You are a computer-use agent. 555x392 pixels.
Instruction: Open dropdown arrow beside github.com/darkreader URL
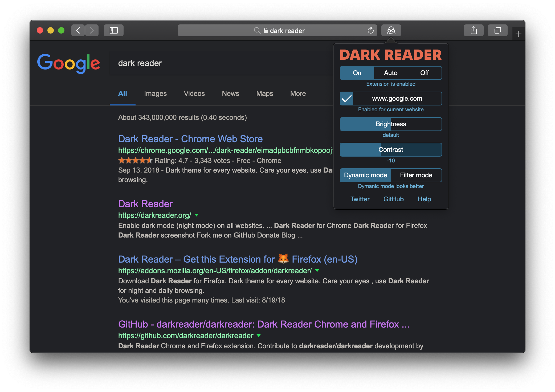(259, 336)
